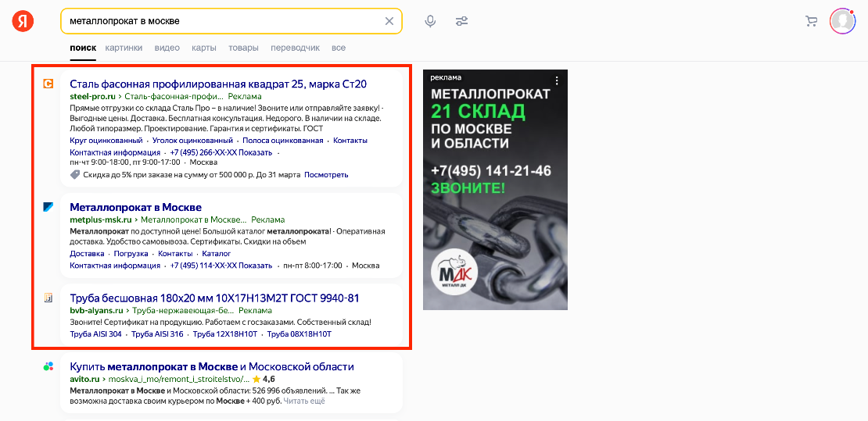The width and height of the screenshot is (868, 421).
Task: Click Звоните! text on banner
Action: click(468, 188)
